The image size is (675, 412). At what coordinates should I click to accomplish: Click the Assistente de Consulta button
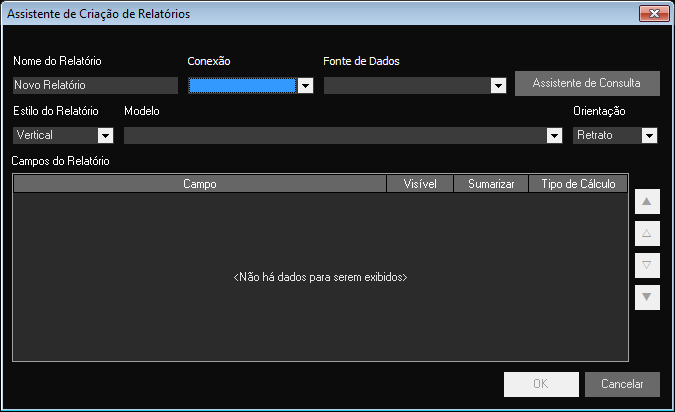587,83
